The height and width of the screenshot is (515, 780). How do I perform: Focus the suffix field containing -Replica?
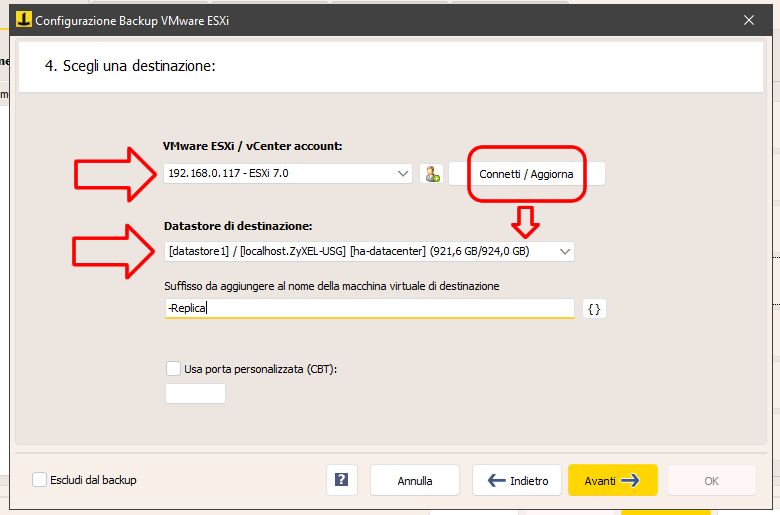(370, 309)
